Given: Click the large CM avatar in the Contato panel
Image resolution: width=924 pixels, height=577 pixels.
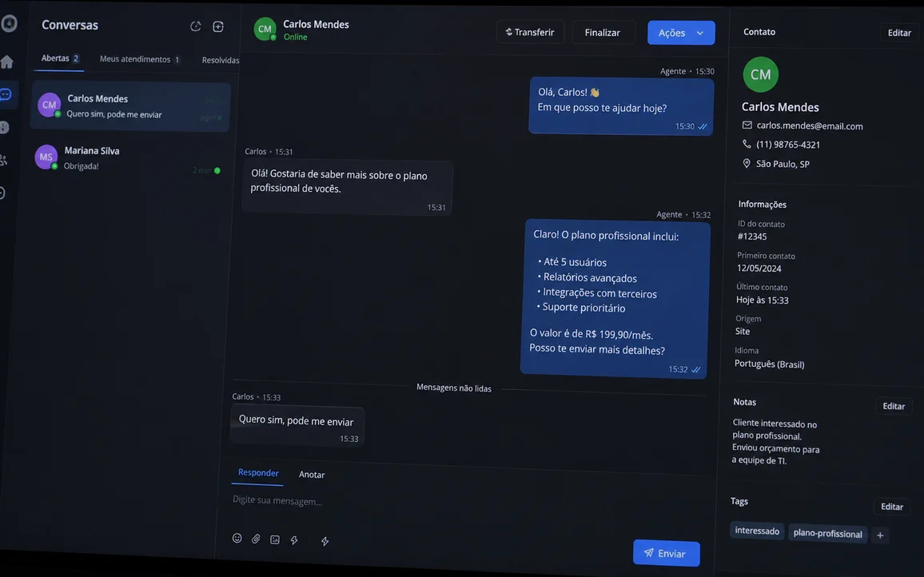Looking at the screenshot, I should click(761, 74).
